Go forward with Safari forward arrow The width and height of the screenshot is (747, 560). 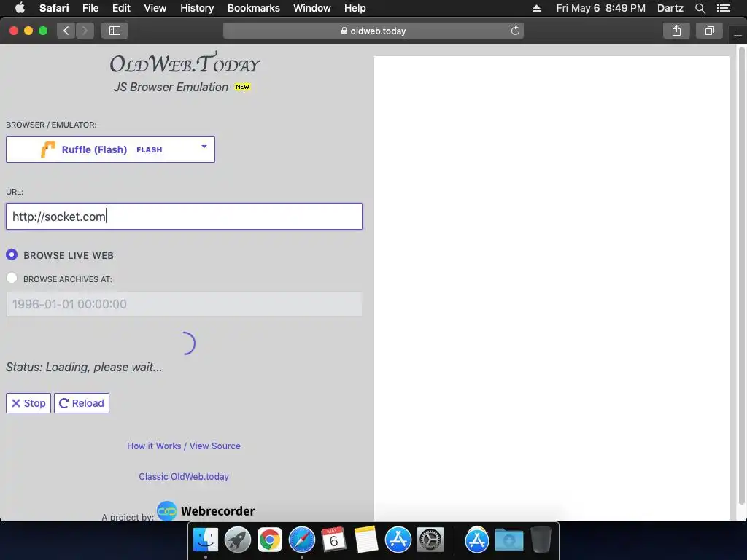[85, 31]
